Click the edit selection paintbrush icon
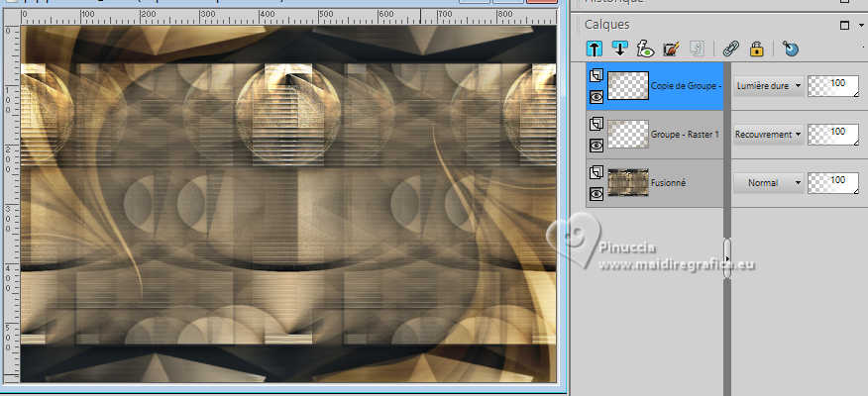This screenshot has width=868, height=396. click(x=671, y=49)
